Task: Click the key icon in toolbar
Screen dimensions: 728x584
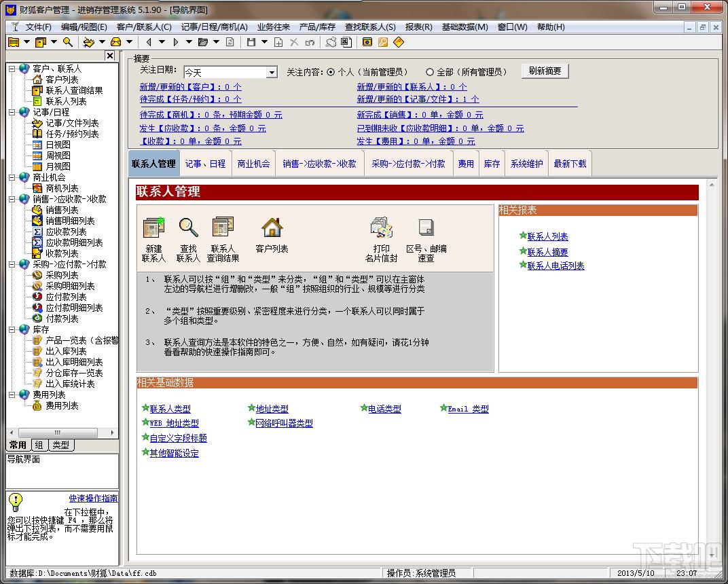Action: click(382, 42)
